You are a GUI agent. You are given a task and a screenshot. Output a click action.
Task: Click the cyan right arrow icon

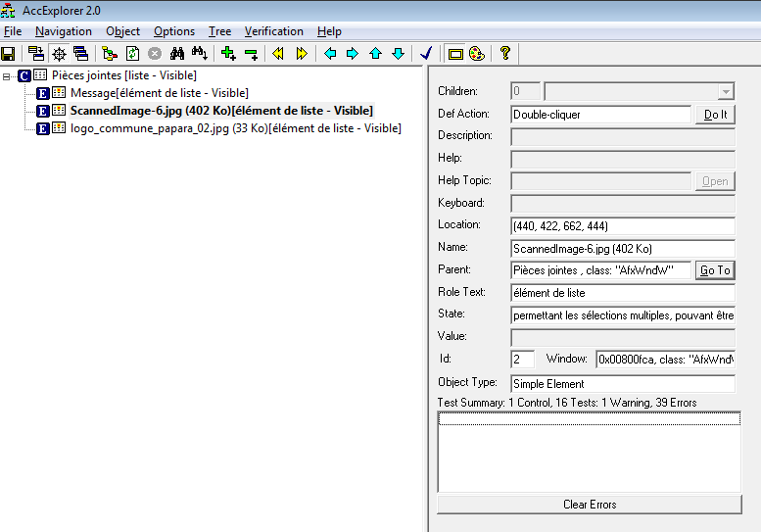(353, 53)
